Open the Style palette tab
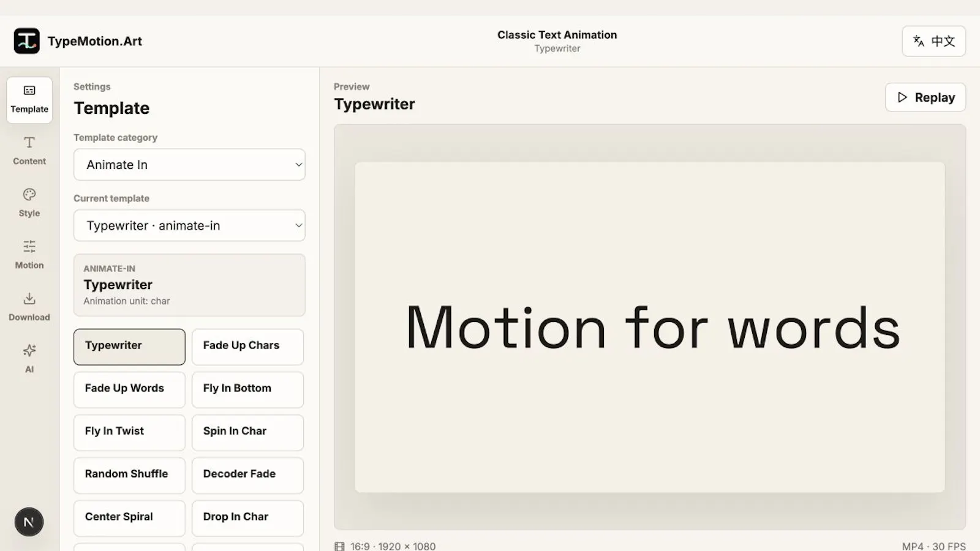The height and width of the screenshot is (551, 980). point(29,203)
